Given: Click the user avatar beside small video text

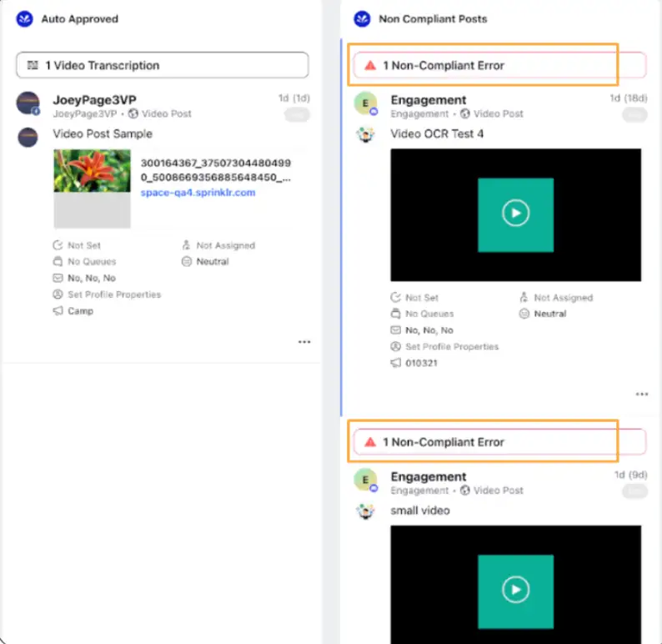Looking at the screenshot, I should pos(365,511).
